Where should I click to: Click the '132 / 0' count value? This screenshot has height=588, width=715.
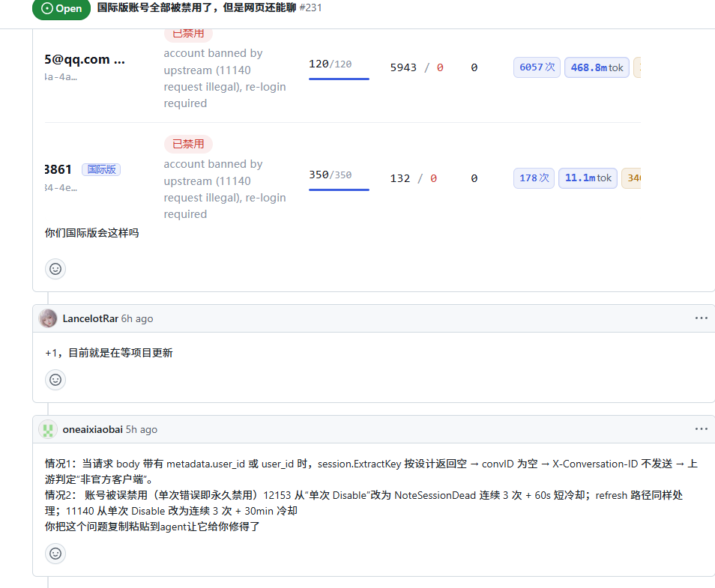413,178
